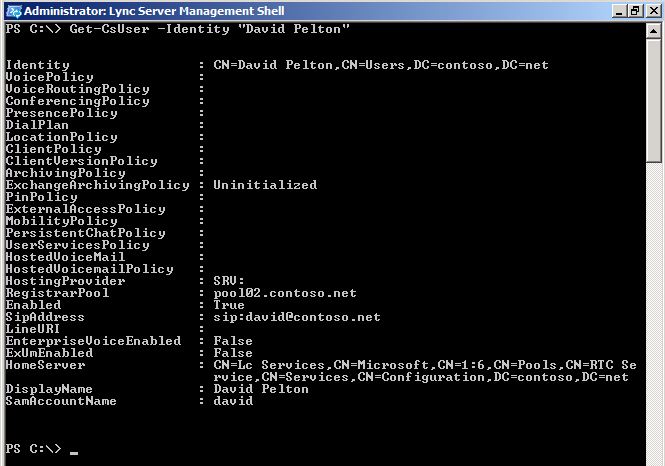Click the Uninitialized ExchangeArchivingPolicy value
This screenshot has height=466, width=665.
[265, 185]
